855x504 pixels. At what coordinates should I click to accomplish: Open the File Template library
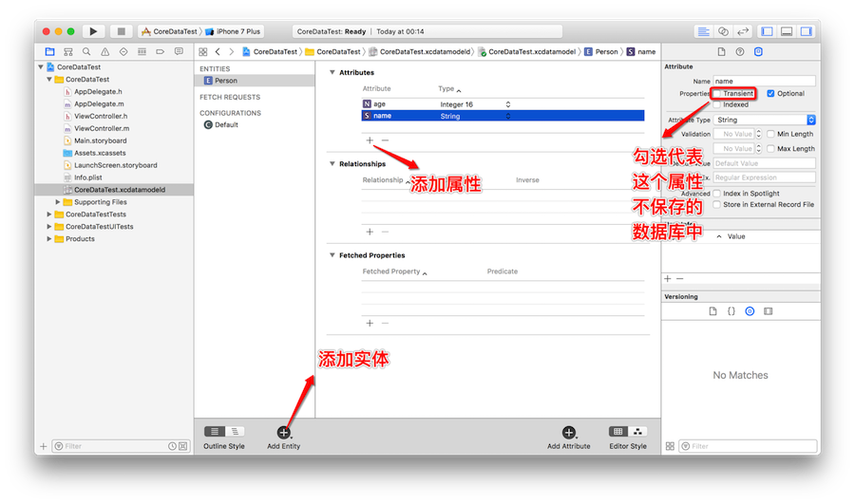coord(712,311)
